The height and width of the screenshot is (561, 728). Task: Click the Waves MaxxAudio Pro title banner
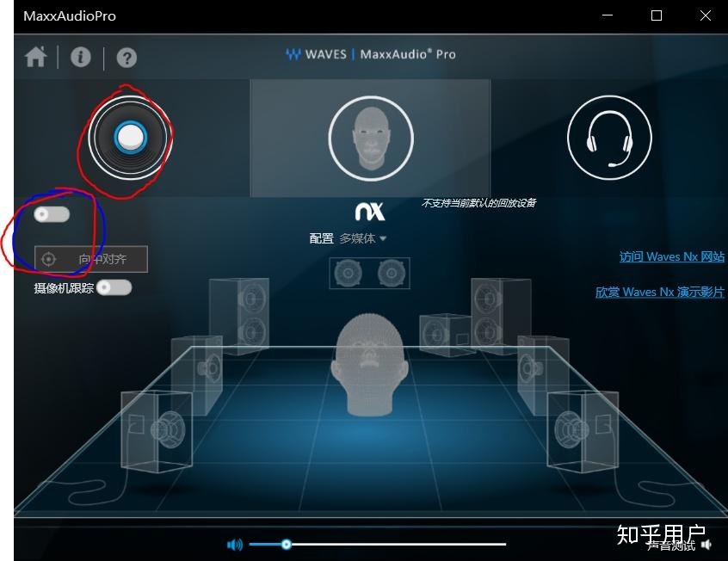pyautogui.click(x=372, y=53)
